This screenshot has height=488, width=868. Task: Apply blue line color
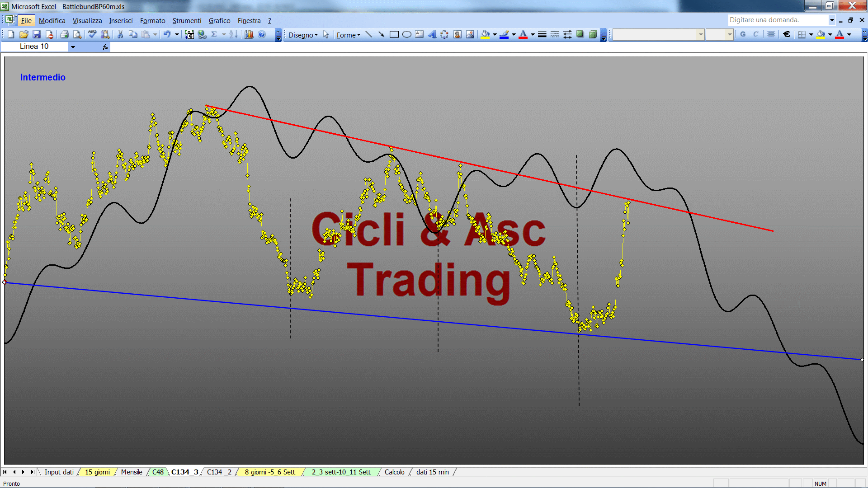pyautogui.click(x=504, y=34)
